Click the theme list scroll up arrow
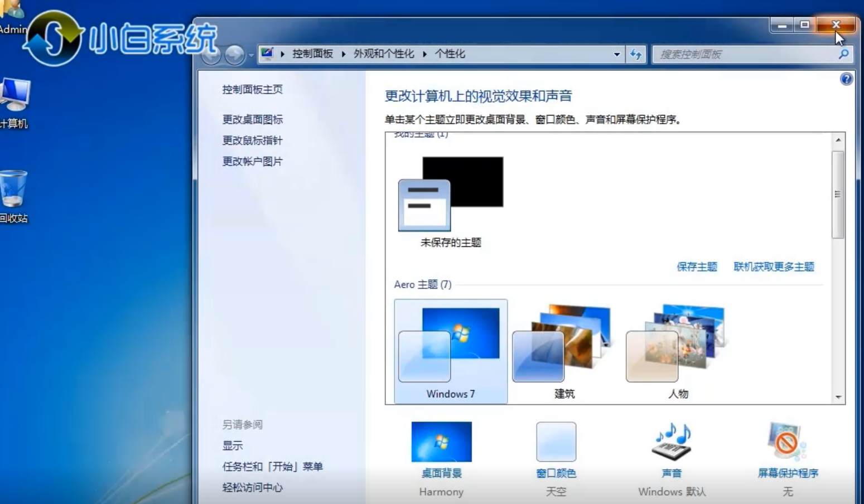Viewport: 864px width, 504px height. coord(838,140)
